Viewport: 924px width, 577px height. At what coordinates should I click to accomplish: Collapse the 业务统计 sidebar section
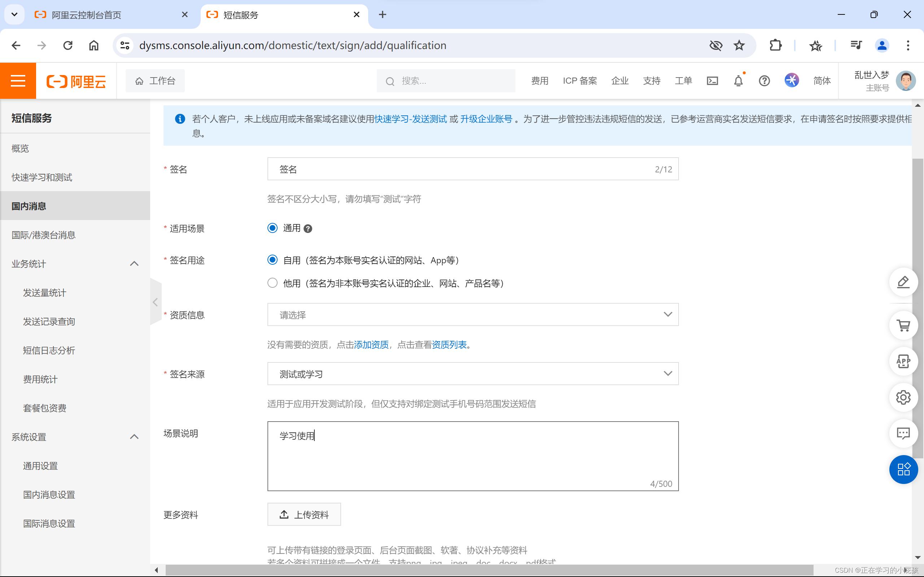[134, 263]
